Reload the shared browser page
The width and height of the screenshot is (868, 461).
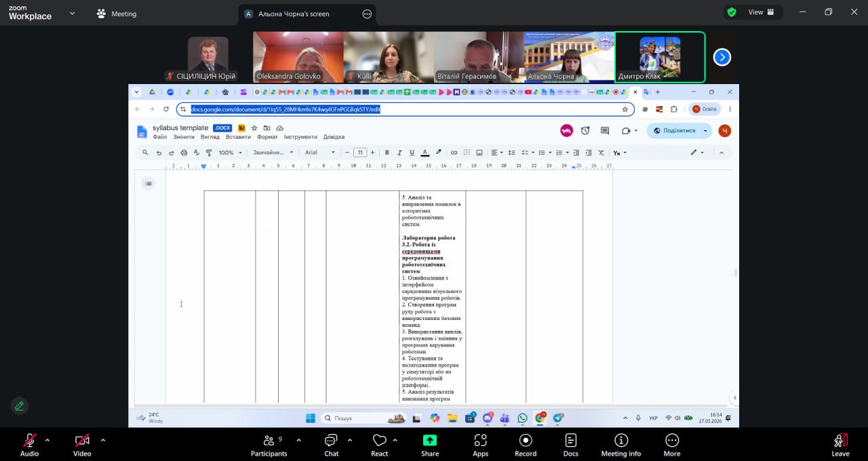click(166, 109)
